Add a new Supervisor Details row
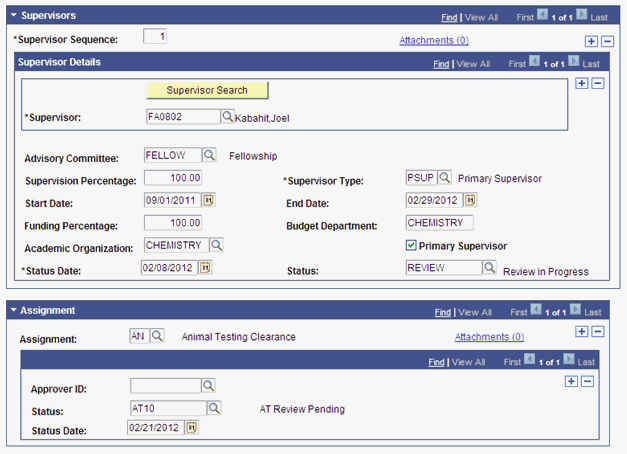 pos(581,83)
